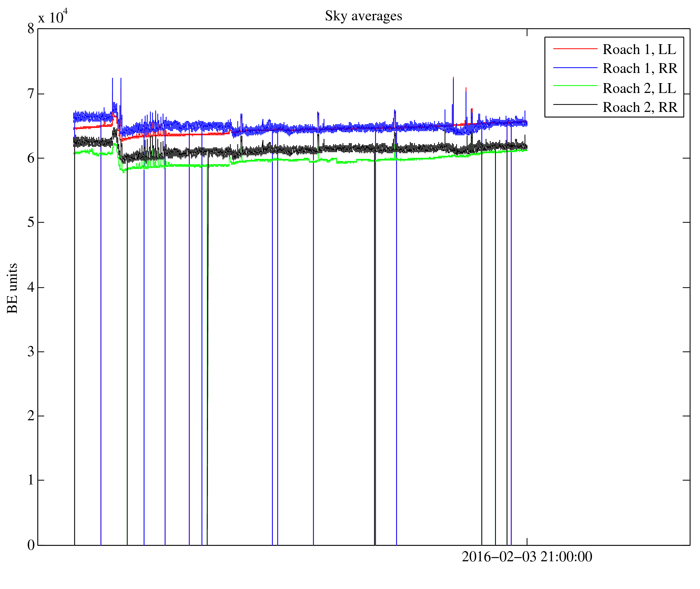Click the black Roach 2, RR legend line
700x589 pixels.
tap(575, 105)
